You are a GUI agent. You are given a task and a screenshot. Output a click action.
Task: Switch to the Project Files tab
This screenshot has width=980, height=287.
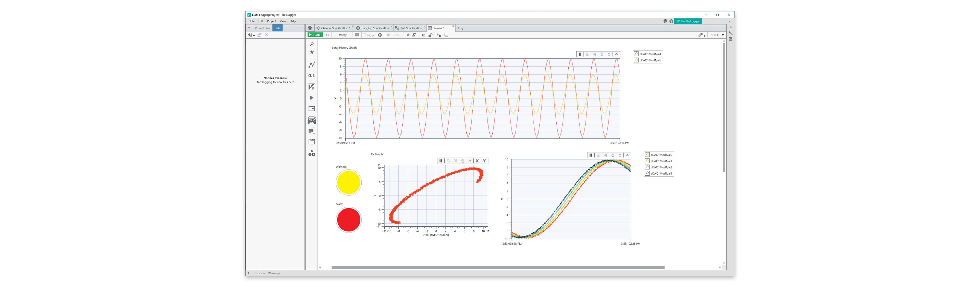tap(263, 28)
